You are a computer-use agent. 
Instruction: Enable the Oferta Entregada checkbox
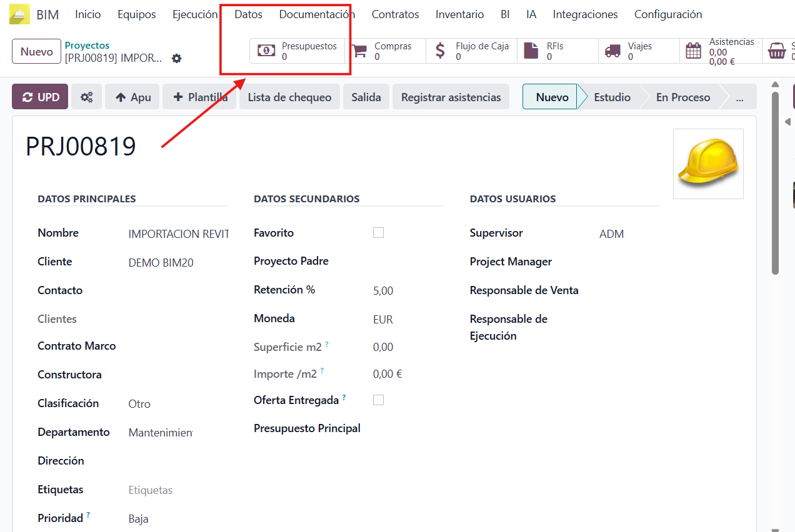coord(378,400)
